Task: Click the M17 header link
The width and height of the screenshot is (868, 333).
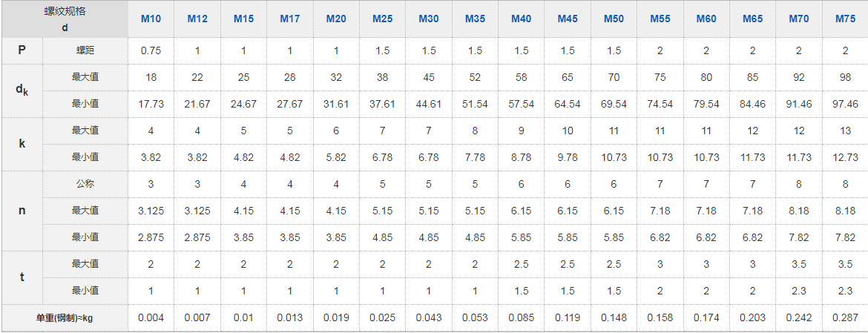Action: (290, 19)
